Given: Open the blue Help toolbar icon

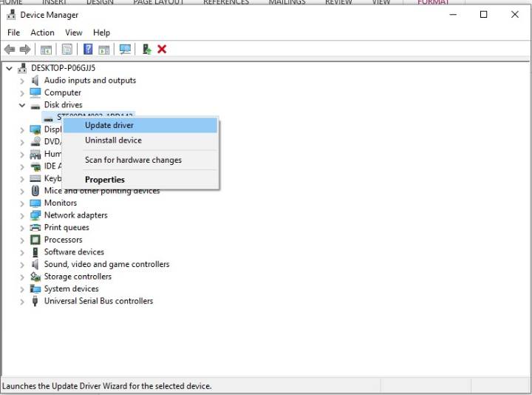Looking at the screenshot, I should [x=88, y=50].
